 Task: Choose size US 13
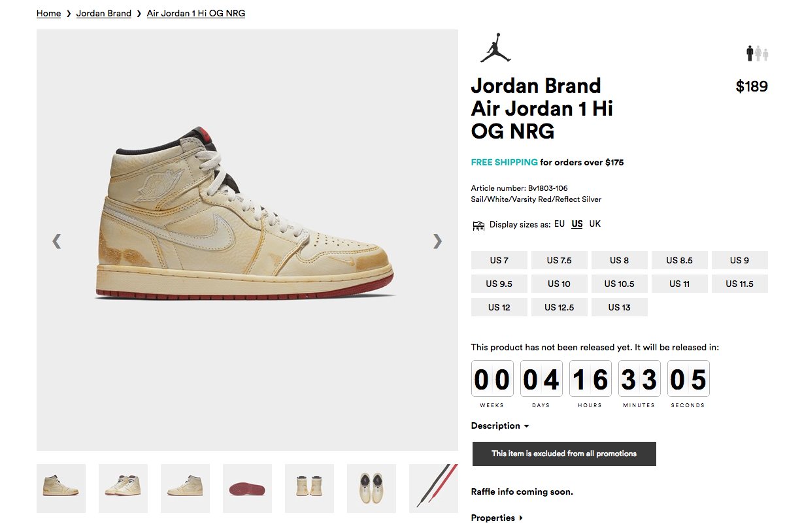pos(620,307)
